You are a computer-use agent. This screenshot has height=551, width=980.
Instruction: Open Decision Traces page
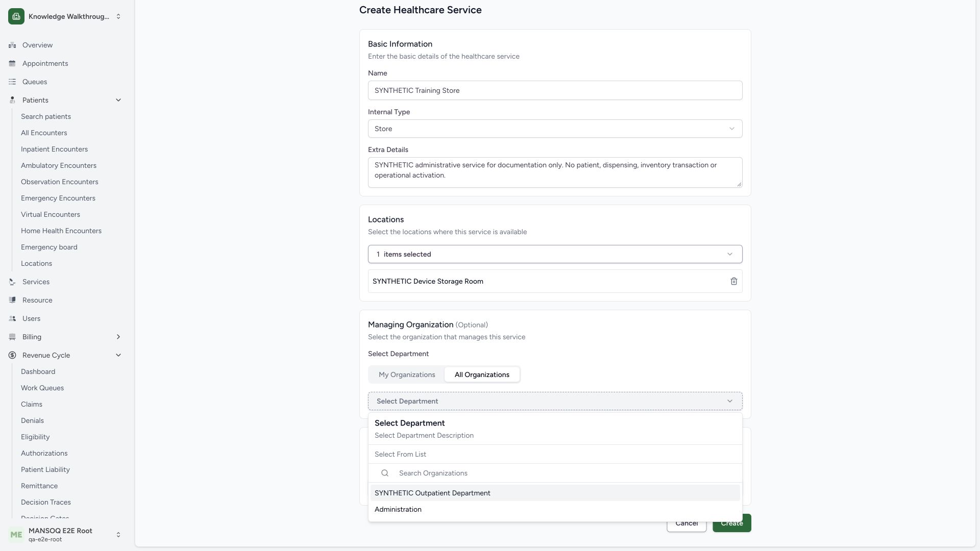(x=46, y=502)
